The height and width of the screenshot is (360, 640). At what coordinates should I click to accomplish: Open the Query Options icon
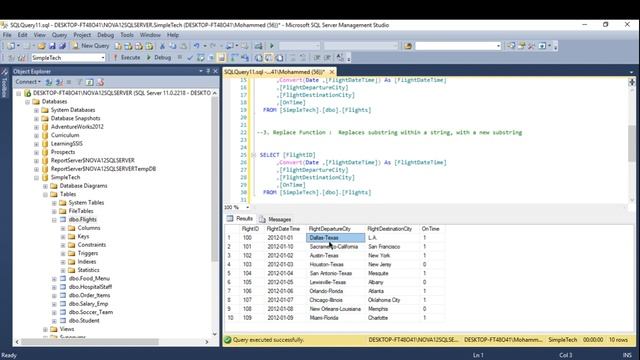point(211,58)
